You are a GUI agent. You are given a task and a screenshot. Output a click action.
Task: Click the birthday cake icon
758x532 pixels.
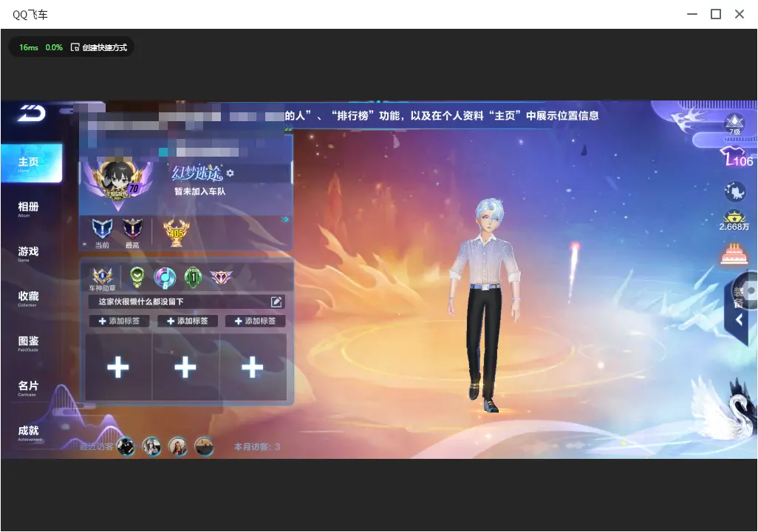(x=734, y=254)
